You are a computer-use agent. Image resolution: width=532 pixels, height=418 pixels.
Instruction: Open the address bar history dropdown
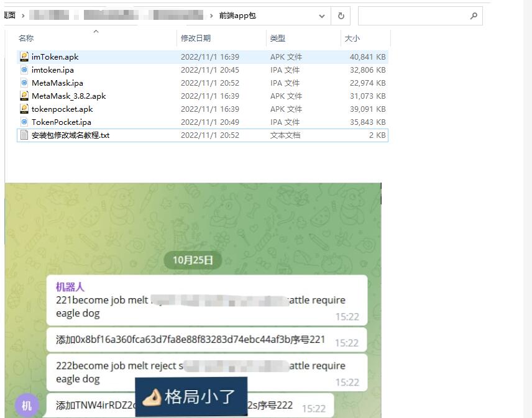pos(321,16)
